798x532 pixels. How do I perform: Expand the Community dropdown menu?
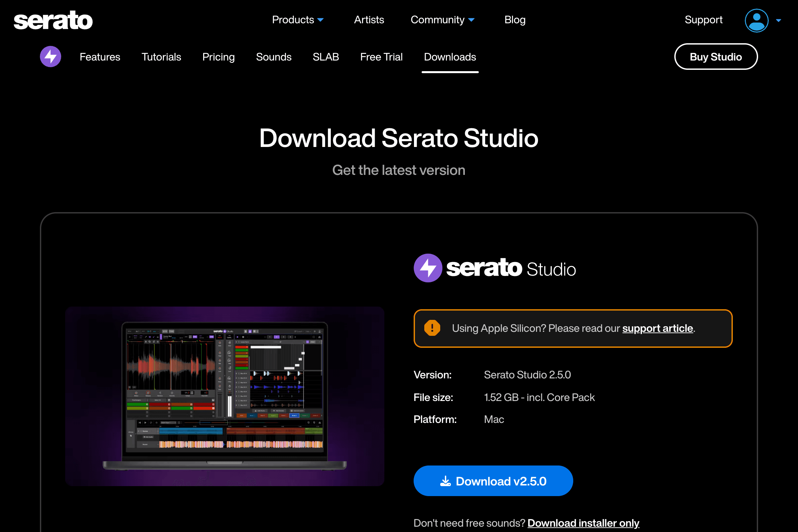[443, 20]
